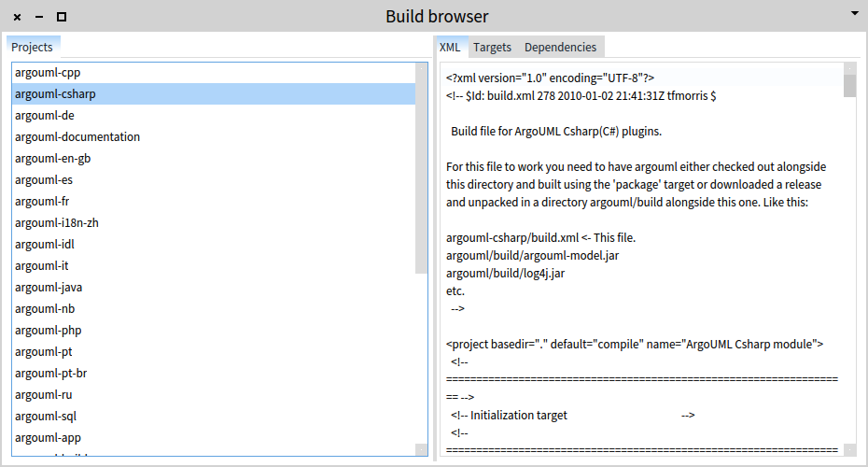Maximize the Build browser window

coord(62,17)
